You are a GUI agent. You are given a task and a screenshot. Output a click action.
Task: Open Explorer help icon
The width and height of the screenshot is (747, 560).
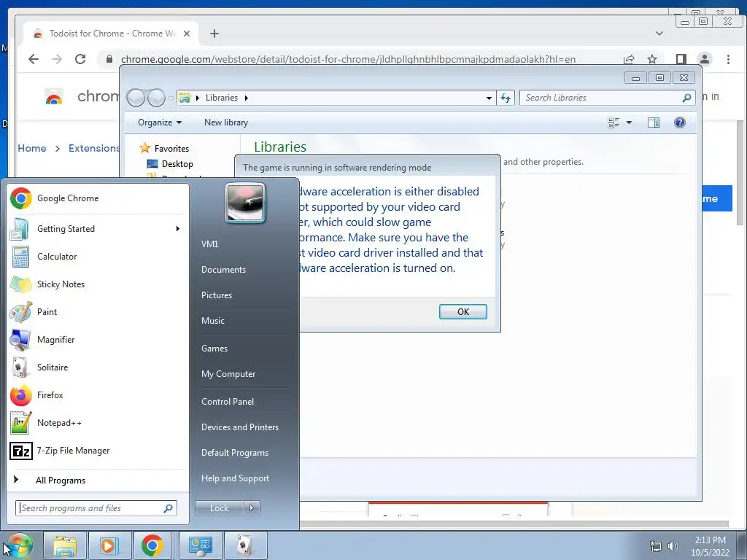click(x=680, y=122)
